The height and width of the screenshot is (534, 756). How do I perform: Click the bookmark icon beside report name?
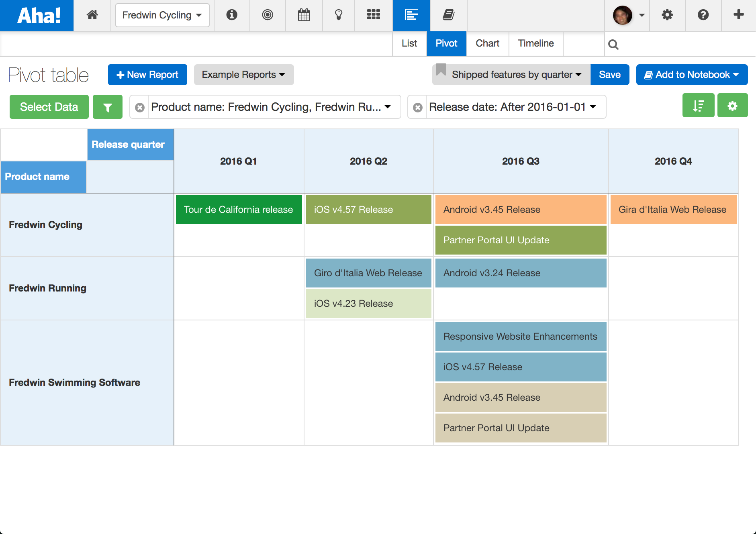(x=441, y=70)
